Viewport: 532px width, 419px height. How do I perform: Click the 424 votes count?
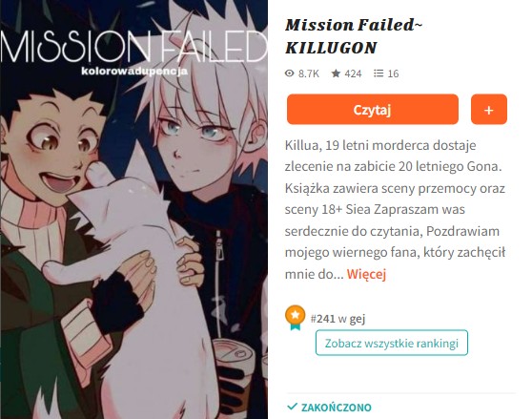(353, 73)
